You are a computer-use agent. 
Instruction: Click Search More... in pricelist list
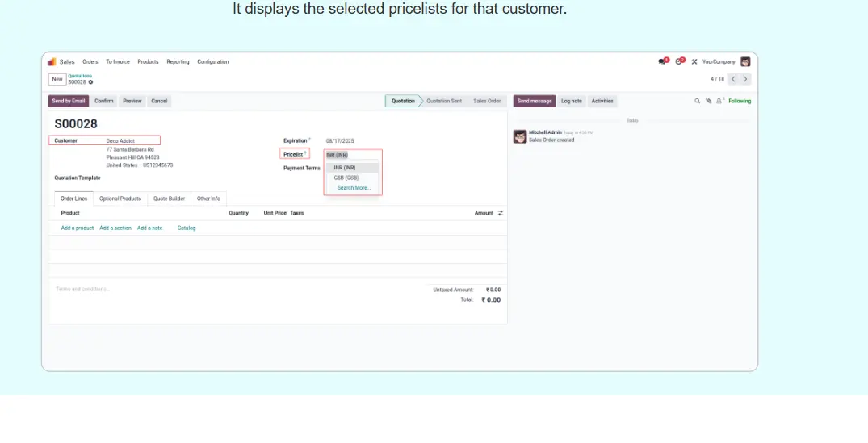[x=354, y=188]
